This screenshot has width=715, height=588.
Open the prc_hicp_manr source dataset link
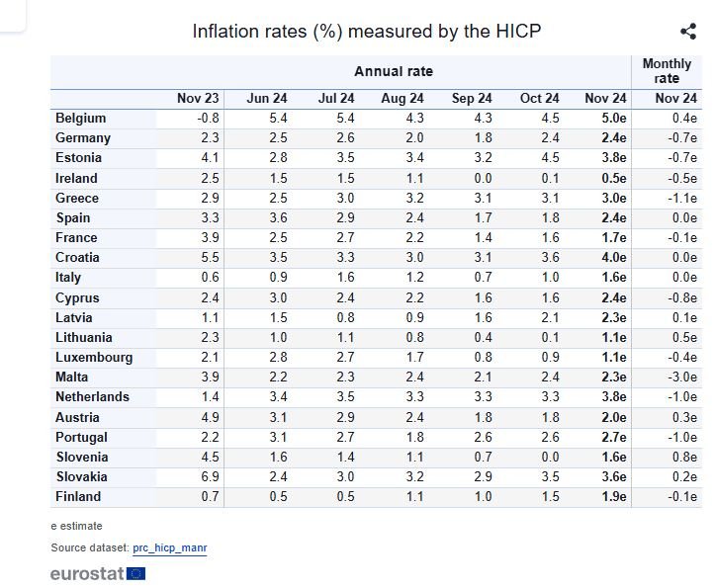pos(169,547)
